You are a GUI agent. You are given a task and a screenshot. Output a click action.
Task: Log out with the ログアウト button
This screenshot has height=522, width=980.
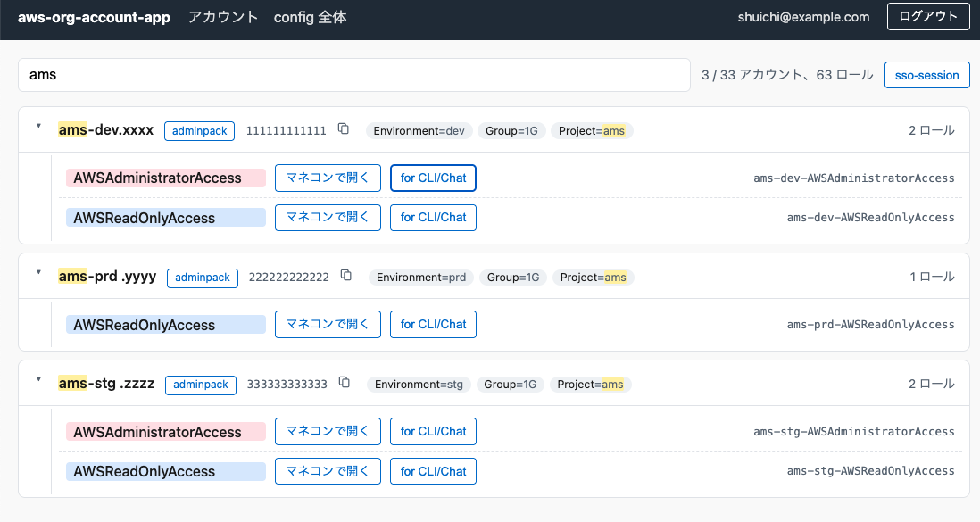click(928, 17)
